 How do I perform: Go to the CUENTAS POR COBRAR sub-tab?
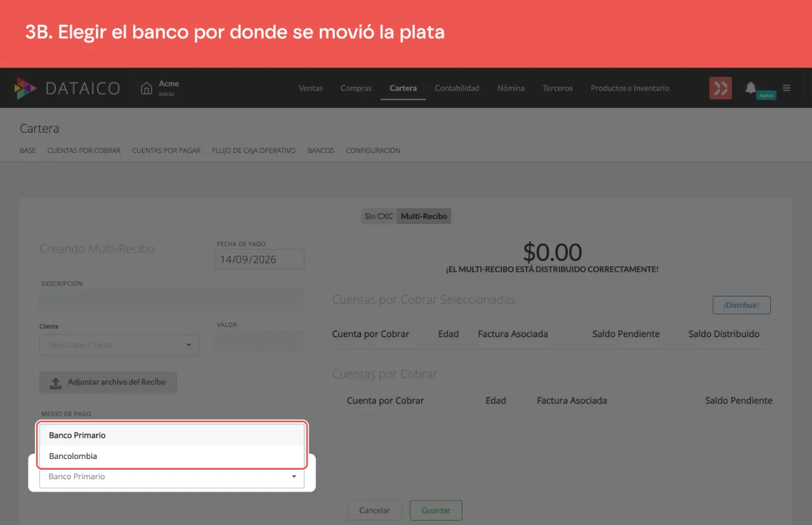pyautogui.click(x=84, y=150)
